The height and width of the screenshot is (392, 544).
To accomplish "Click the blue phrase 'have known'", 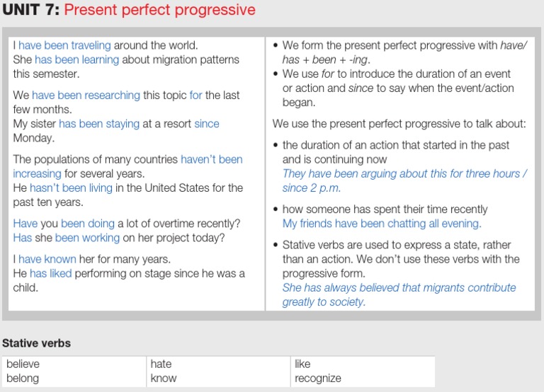I will (x=47, y=259).
